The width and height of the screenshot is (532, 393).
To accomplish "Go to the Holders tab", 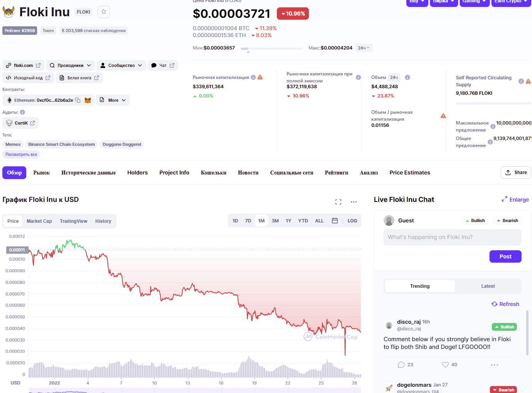I will [x=138, y=173].
